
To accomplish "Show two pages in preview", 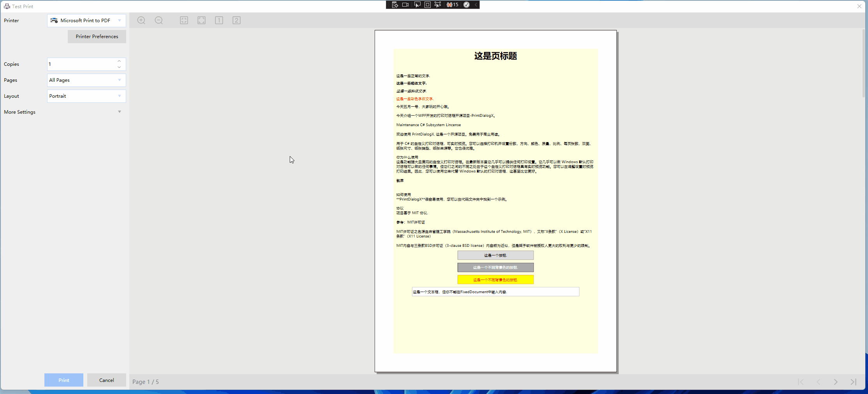I will [x=236, y=20].
